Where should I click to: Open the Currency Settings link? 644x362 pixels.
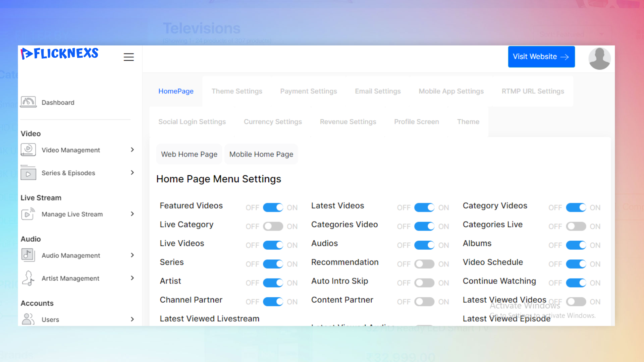273,122
